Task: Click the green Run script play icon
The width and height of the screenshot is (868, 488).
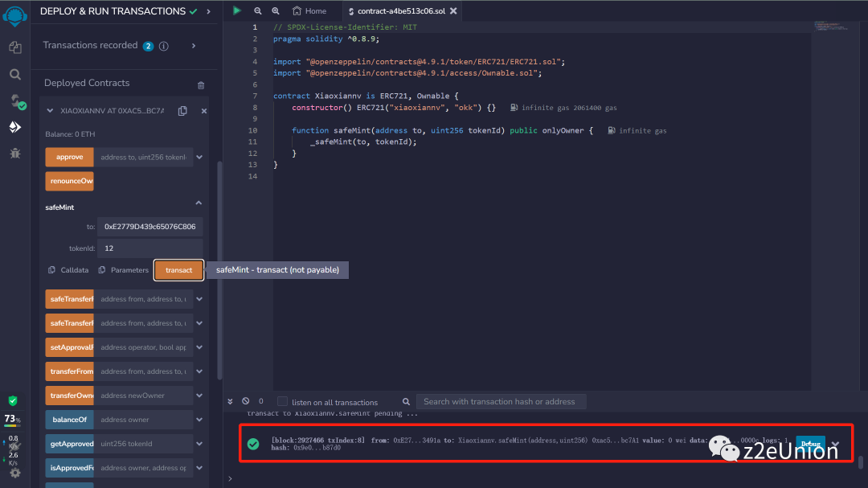Action: pyautogui.click(x=236, y=10)
